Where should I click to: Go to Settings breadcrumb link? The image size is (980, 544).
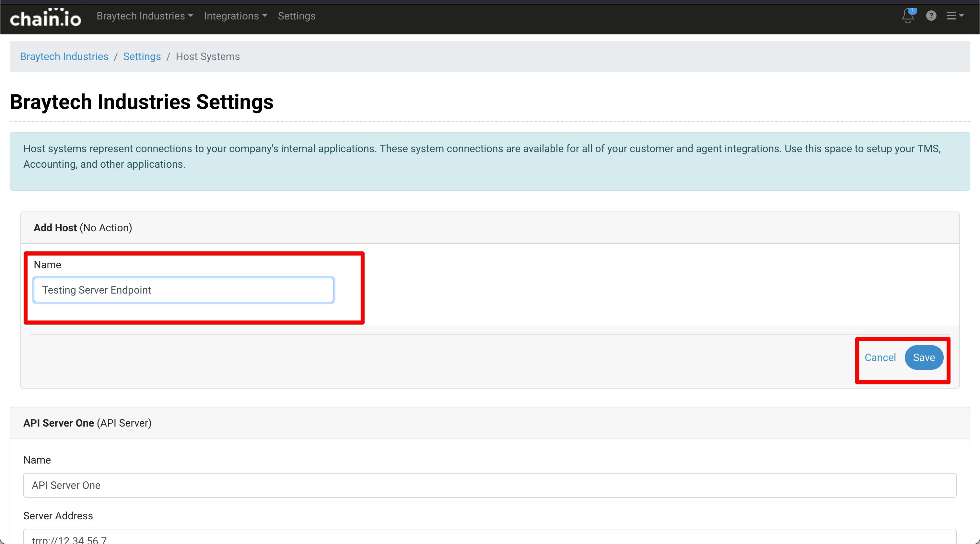(x=142, y=56)
